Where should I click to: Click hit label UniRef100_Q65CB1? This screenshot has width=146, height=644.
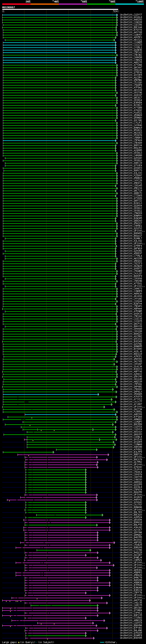tap(131, 570)
